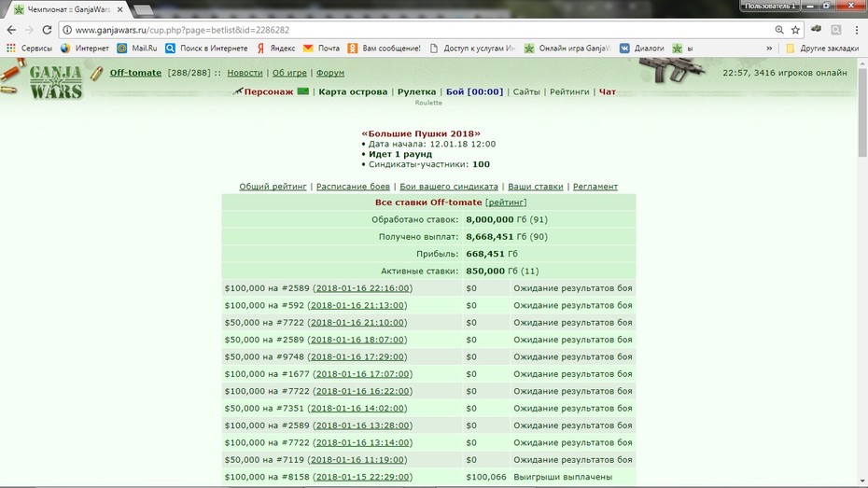
Task: Open the bet dated 2018-01-16 22:16:00
Action: (x=362, y=288)
